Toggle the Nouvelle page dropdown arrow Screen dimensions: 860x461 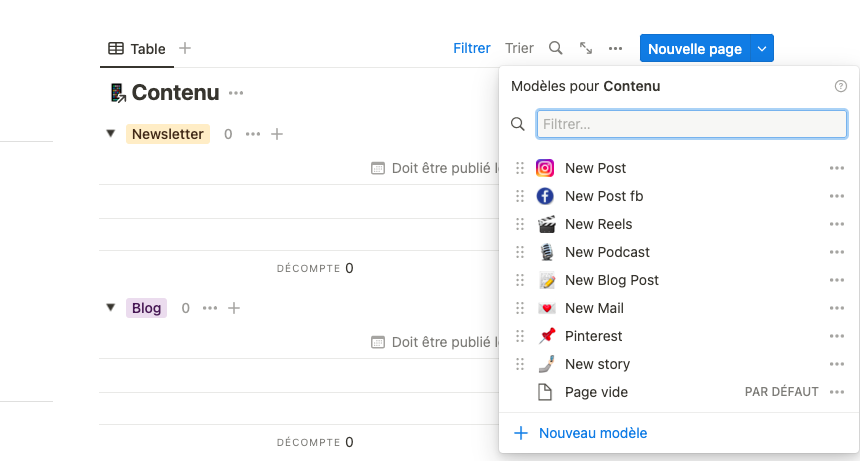tap(763, 48)
